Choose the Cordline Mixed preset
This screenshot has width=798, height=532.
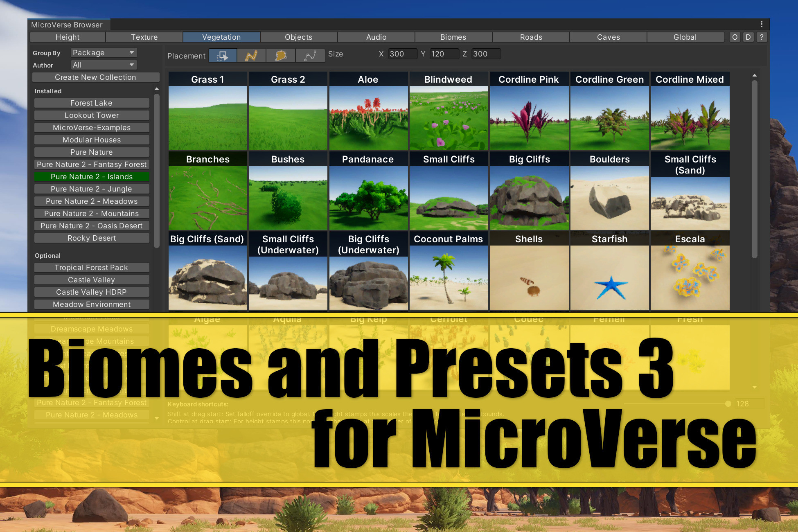[690, 111]
